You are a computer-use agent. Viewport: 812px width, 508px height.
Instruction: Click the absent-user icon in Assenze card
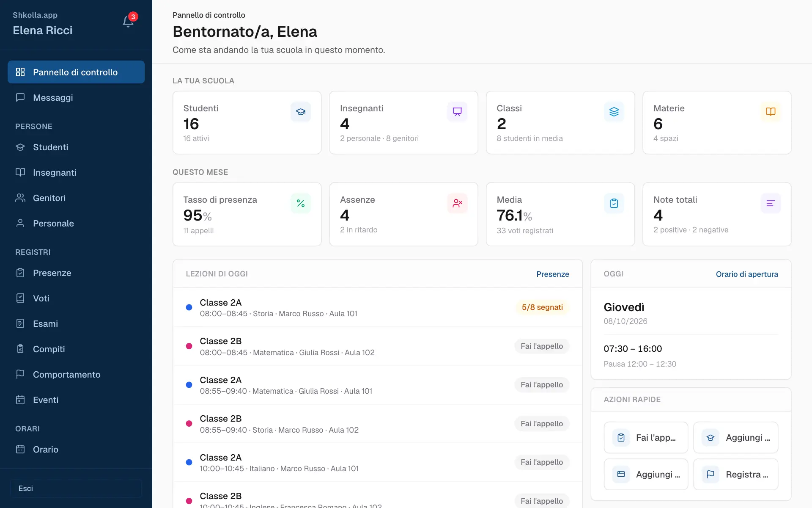tap(457, 203)
